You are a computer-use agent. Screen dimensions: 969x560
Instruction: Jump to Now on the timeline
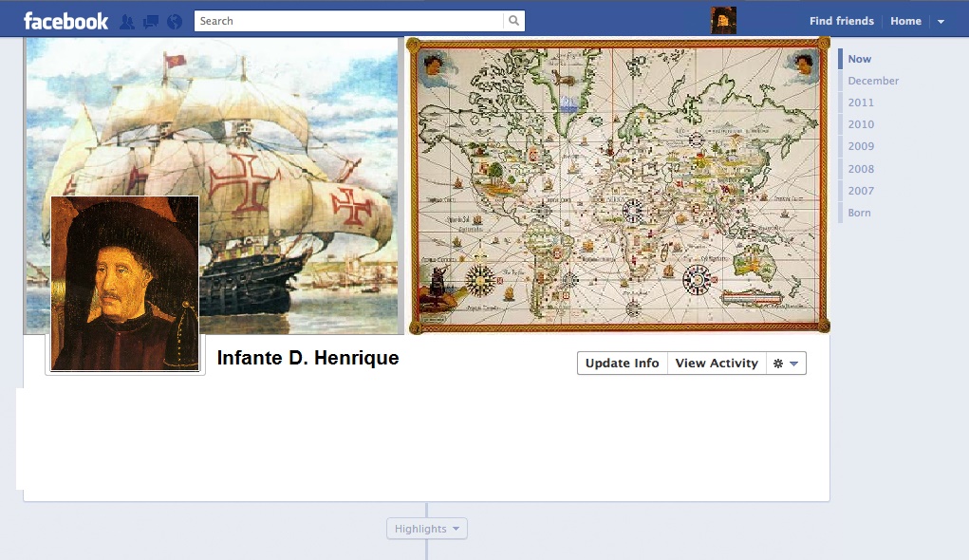click(x=859, y=59)
